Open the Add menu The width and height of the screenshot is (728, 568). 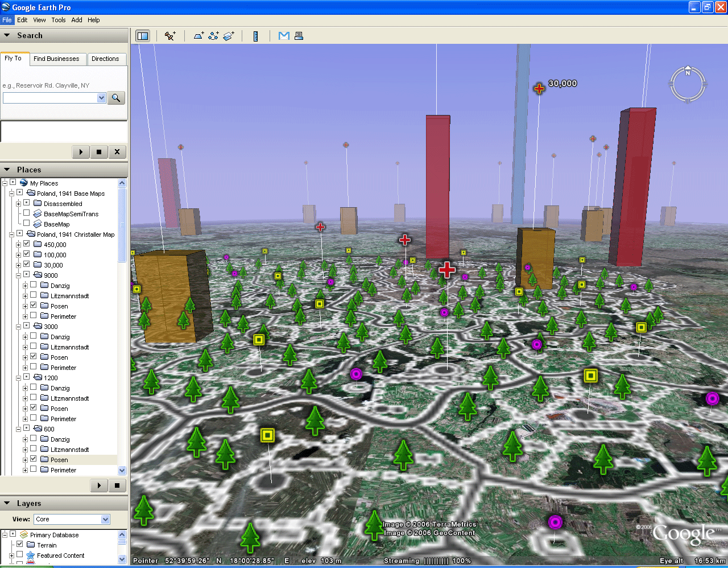77,20
